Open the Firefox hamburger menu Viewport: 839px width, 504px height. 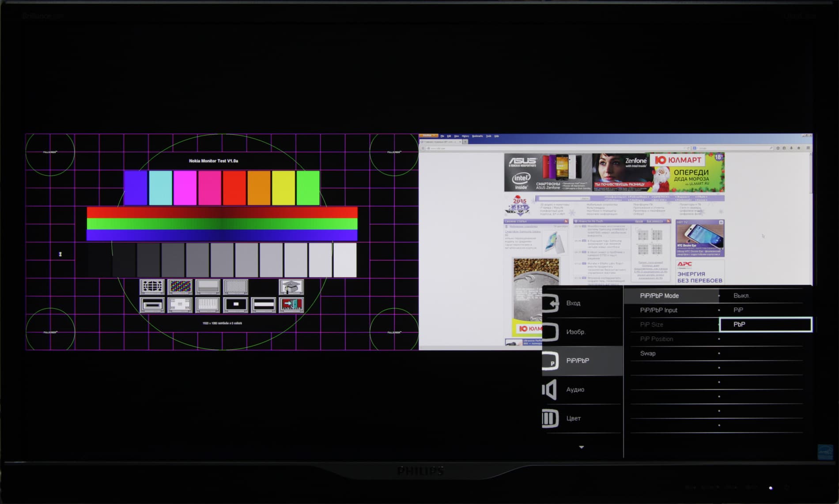click(x=808, y=148)
